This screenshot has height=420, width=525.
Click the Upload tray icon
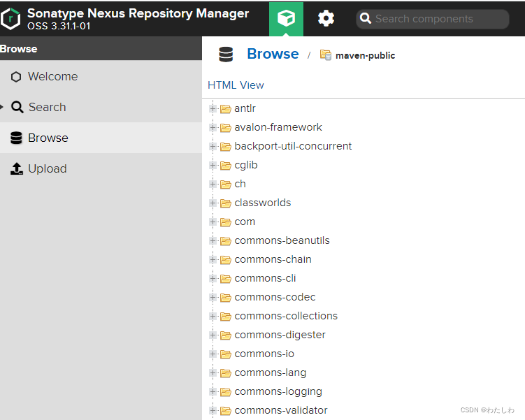[x=16, y=168]
